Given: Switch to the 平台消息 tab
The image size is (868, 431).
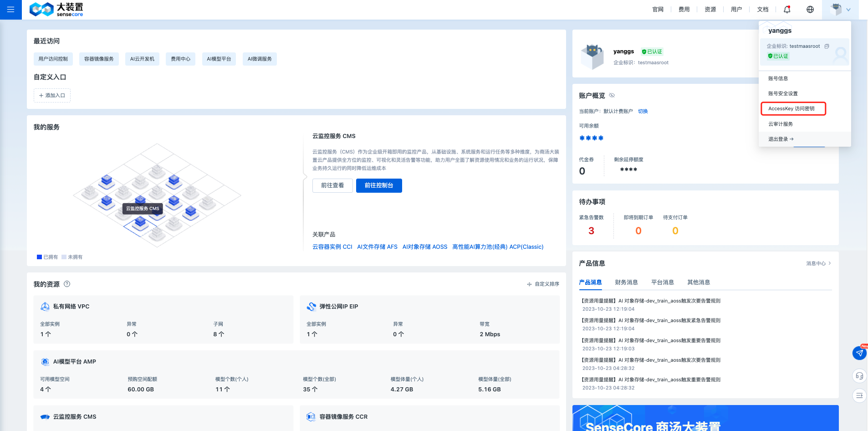Looking at the screenshot, I should (663, 282).
